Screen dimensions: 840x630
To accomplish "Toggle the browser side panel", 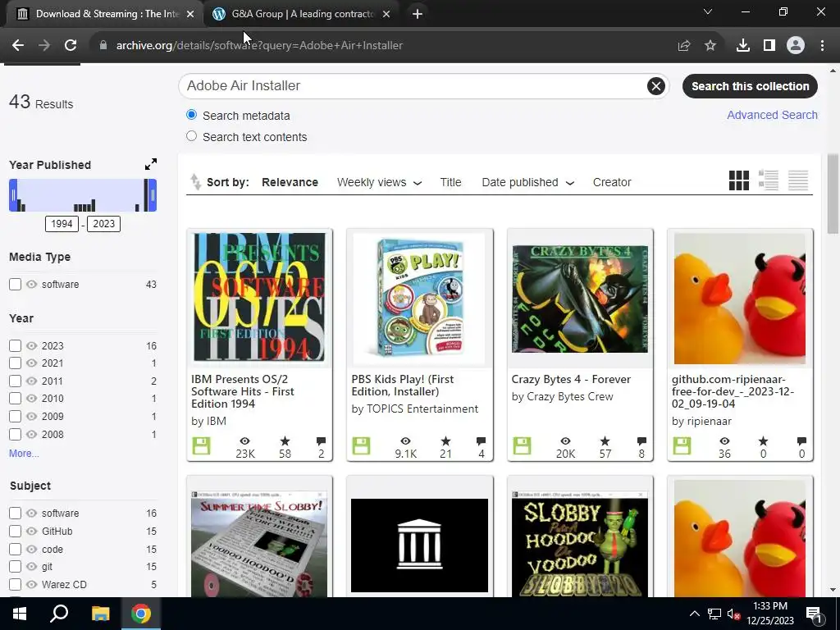I will 769,46.
